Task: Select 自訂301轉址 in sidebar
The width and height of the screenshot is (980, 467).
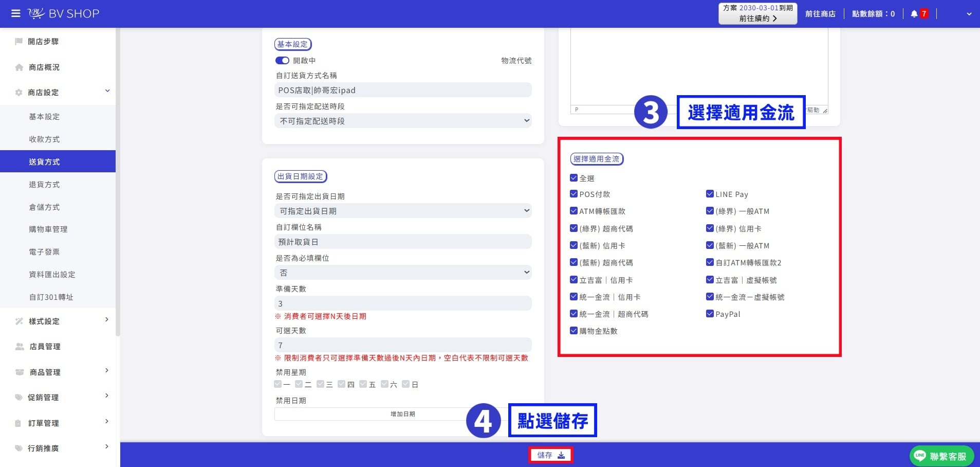Action: pyautogui.click(x=51, y=297)
